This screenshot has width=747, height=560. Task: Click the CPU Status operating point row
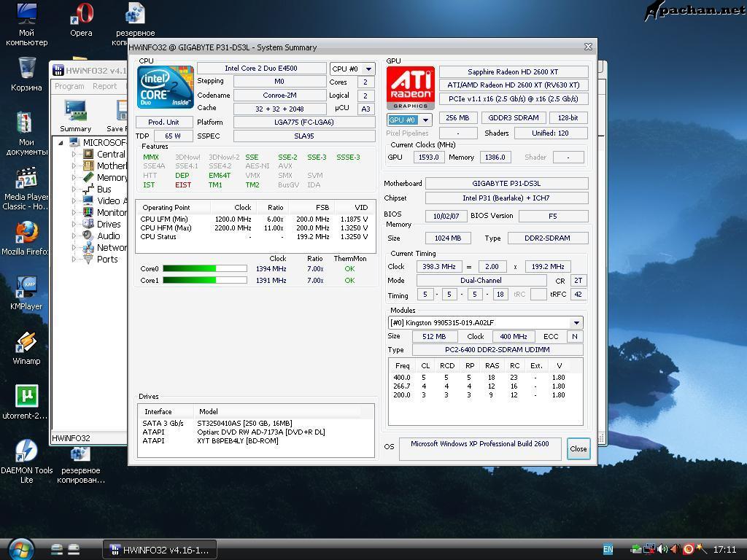click(x=255, y=237)
